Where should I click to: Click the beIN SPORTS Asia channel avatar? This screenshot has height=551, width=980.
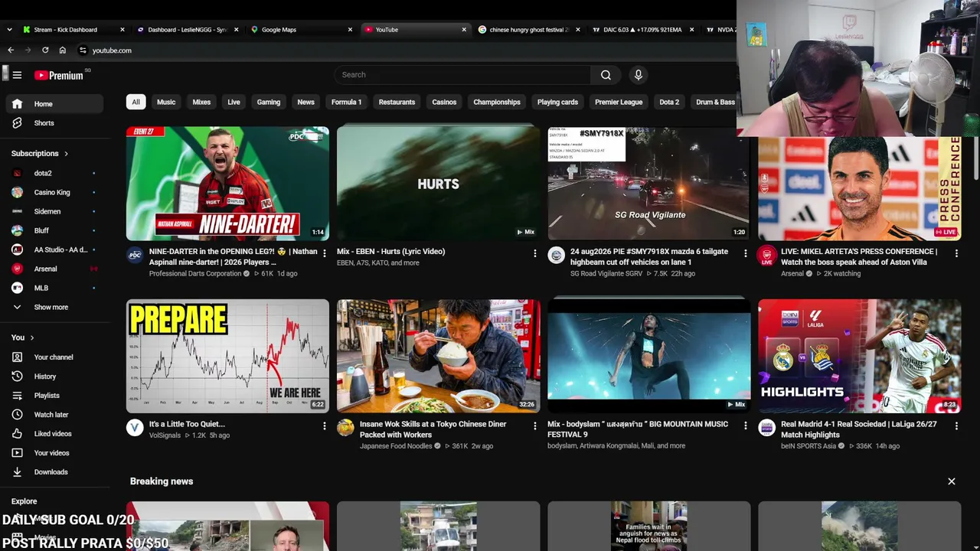[766, 428]
